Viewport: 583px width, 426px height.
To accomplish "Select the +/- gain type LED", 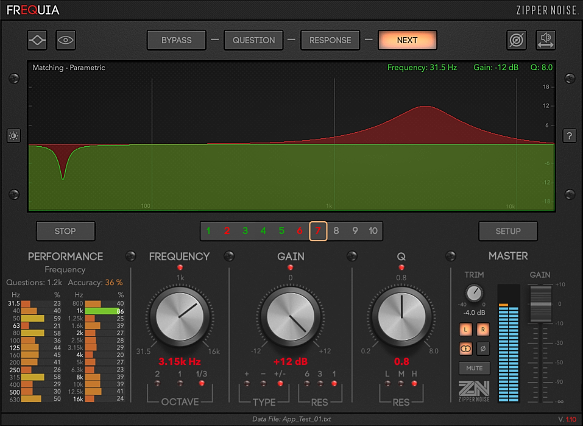I will click(280, 383).
